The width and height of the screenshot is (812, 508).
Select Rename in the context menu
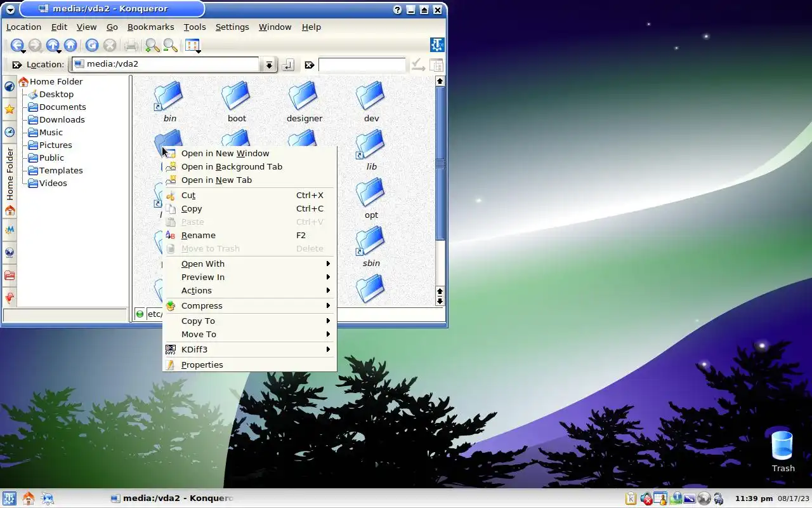pyautogui.click(x=249, y=235)
